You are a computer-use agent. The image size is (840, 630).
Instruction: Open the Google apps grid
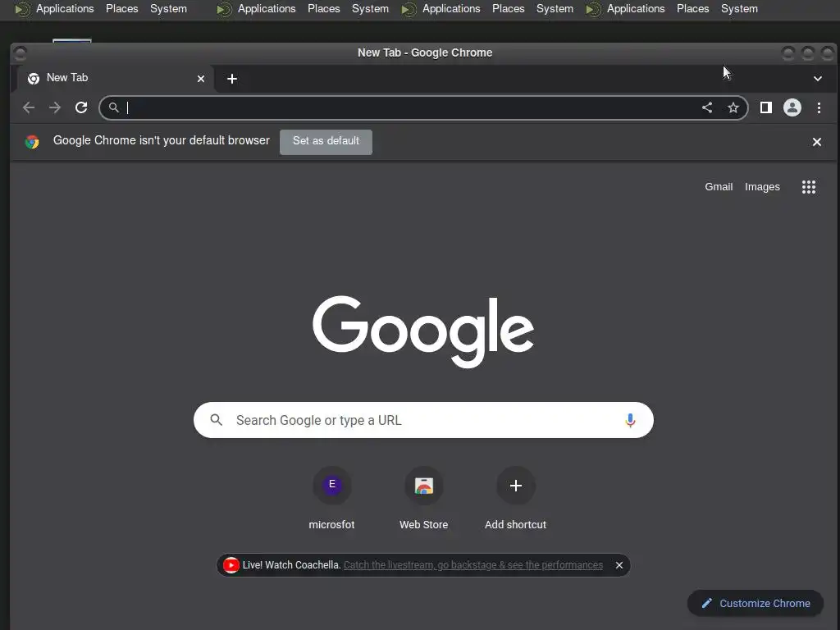(x=808, y=187)
